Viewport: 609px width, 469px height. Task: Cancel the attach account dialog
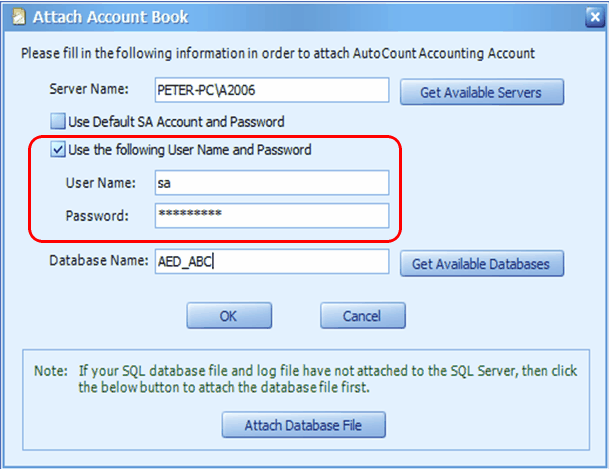tap(363, 316)
